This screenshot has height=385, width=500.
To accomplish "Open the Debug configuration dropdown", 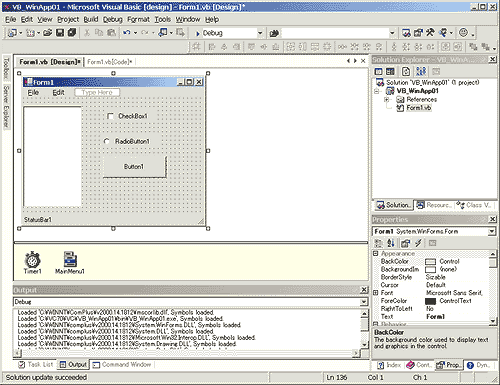I will click(x=260, y=33).
